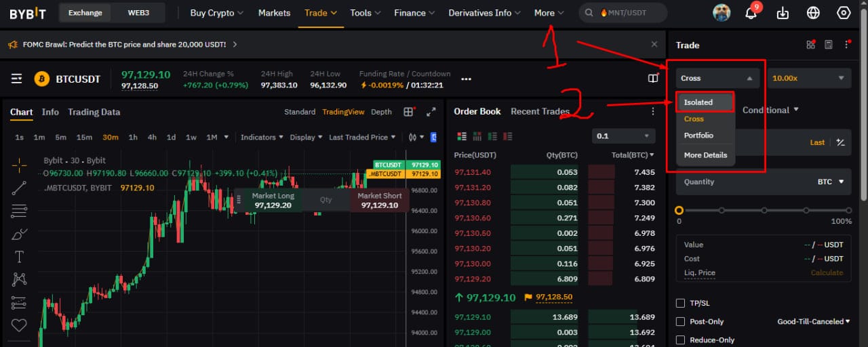Open the Last Traded Price dropdown
This screenshot has width=868, height=347.
[362, 137]
